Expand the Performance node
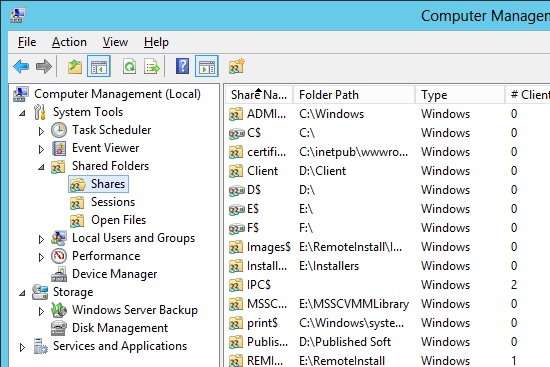 (41, 257)
